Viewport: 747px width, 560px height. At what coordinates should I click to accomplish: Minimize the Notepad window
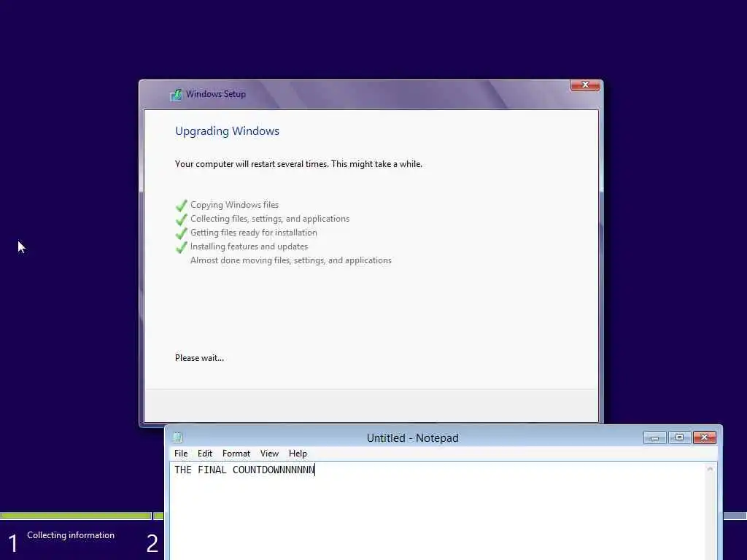(x=654, y=437)
